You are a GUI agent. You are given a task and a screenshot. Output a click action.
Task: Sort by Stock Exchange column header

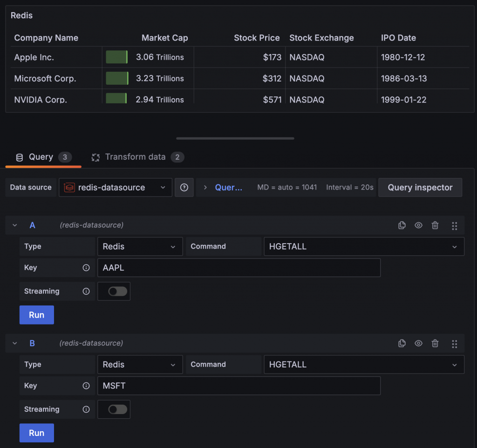[321, 38]
